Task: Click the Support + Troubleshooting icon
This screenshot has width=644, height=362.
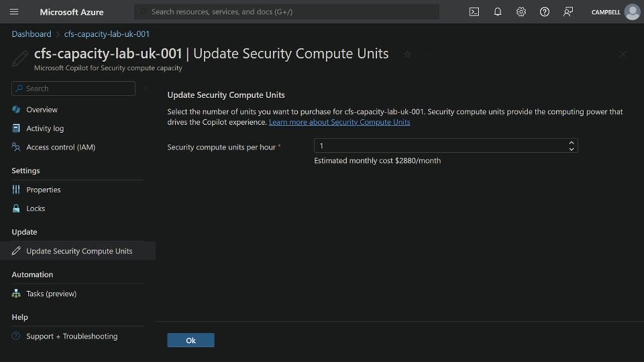Action: 16,335
